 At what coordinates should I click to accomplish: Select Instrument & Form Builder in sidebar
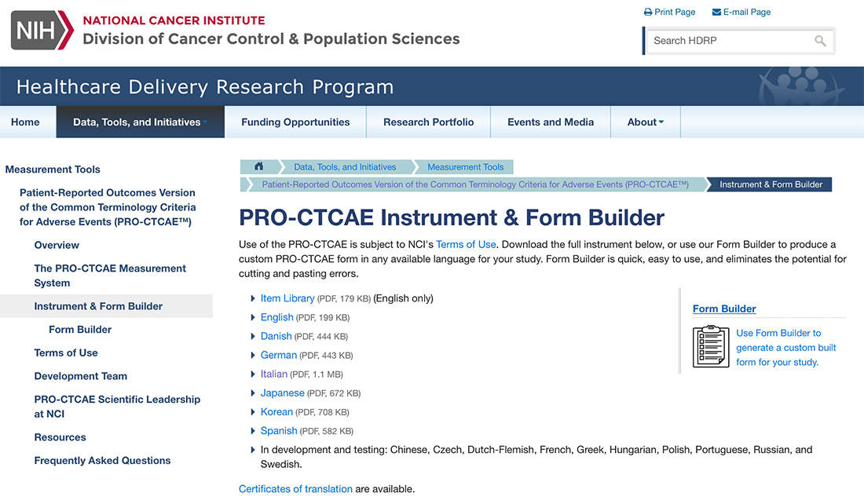coord(98,306)
